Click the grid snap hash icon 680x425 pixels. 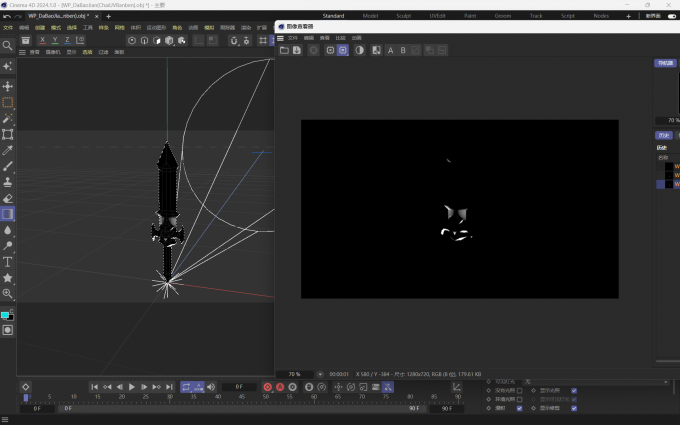263,40
